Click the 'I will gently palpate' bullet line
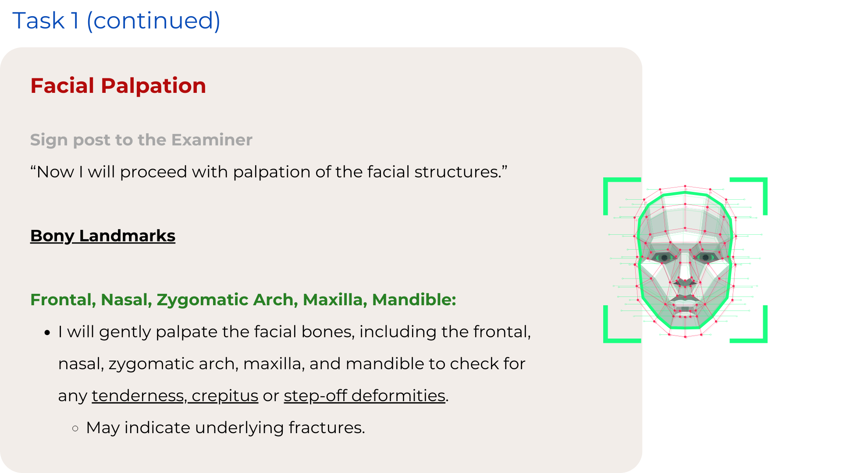Viewport: 868px width, 473px height. pyautogui.click(x=294, y=332)
